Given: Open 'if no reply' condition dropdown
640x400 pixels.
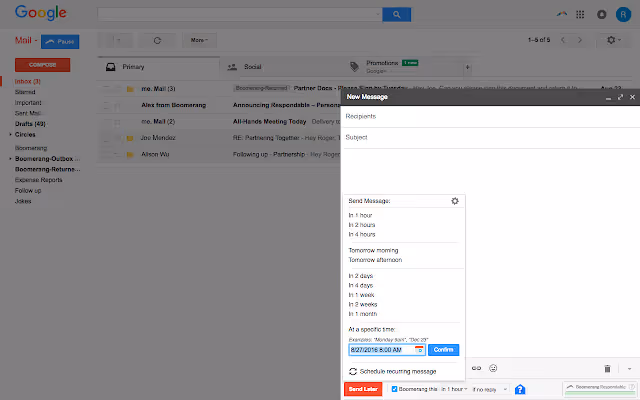Looking at the screenshot, I should (490, 389).
